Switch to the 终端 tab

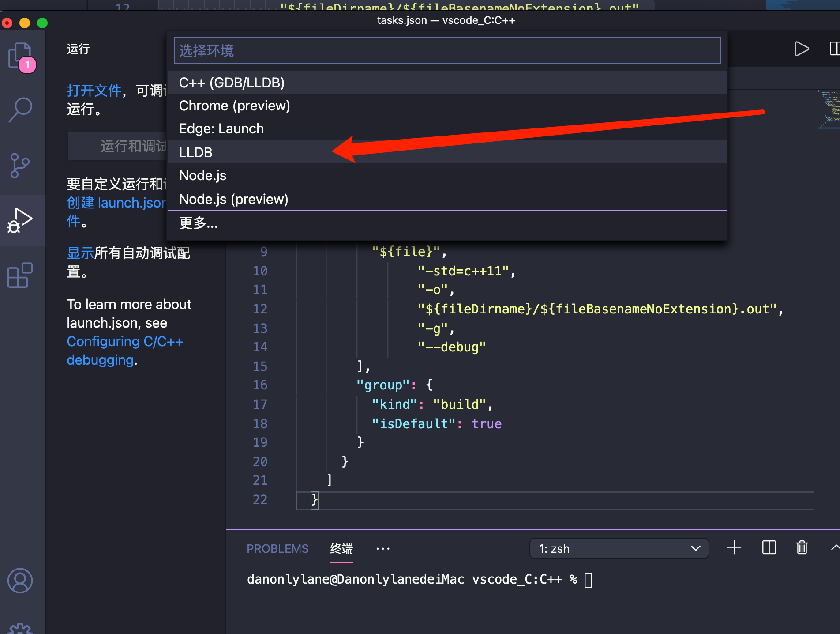[341, 548]
